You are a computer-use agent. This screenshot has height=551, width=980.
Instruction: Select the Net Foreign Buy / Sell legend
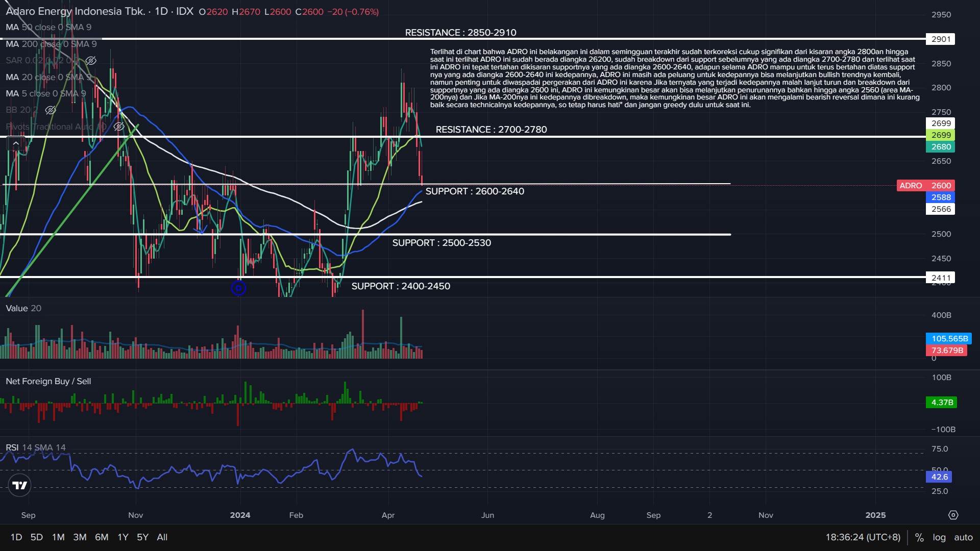coord(48,381)
